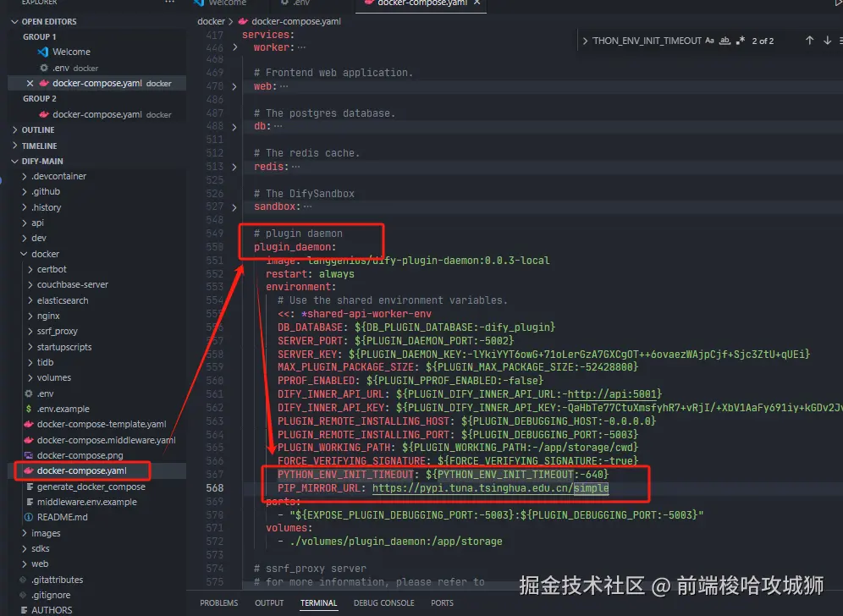Screen dimensions: 843x616
Task: Click the VS Code icon beside Welcome
Action: [x=43, y=52]
